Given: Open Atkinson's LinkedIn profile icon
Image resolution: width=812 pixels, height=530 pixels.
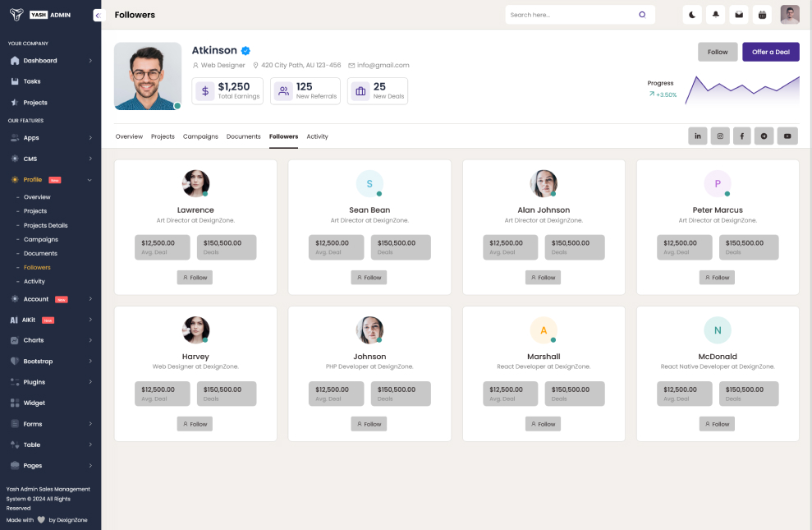Looking at the screenshot, I should pos(698,136).
